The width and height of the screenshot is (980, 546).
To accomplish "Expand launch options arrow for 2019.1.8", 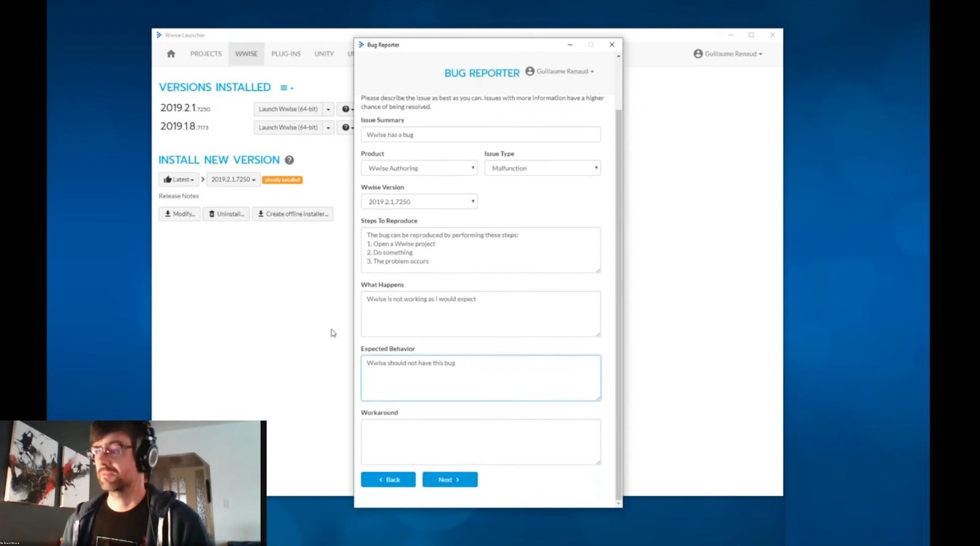I will click(328, 127).
